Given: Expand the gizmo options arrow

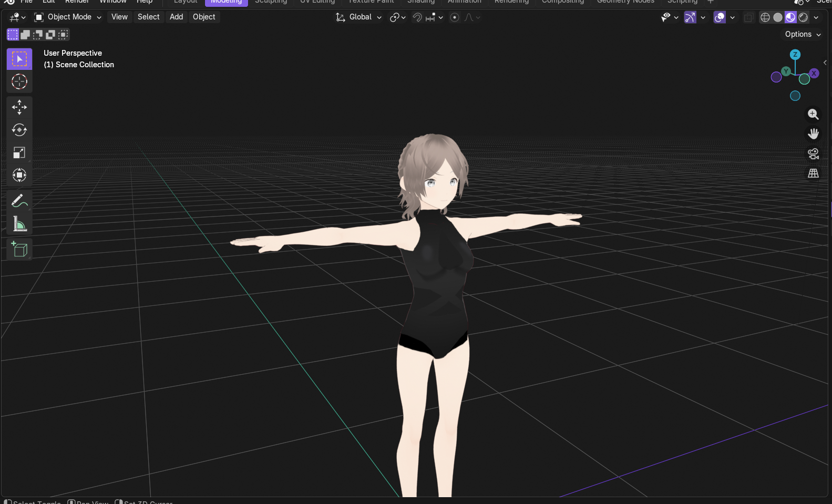Looking at the screenshot, I should 703,17.
